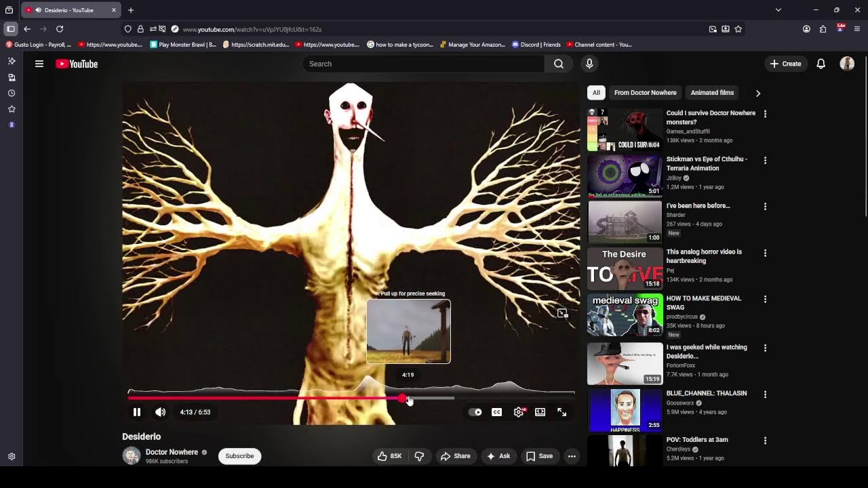Screen dimensions: 868x488
Task: Toggle closed captions on the player
Action: (x=497, y=412)
